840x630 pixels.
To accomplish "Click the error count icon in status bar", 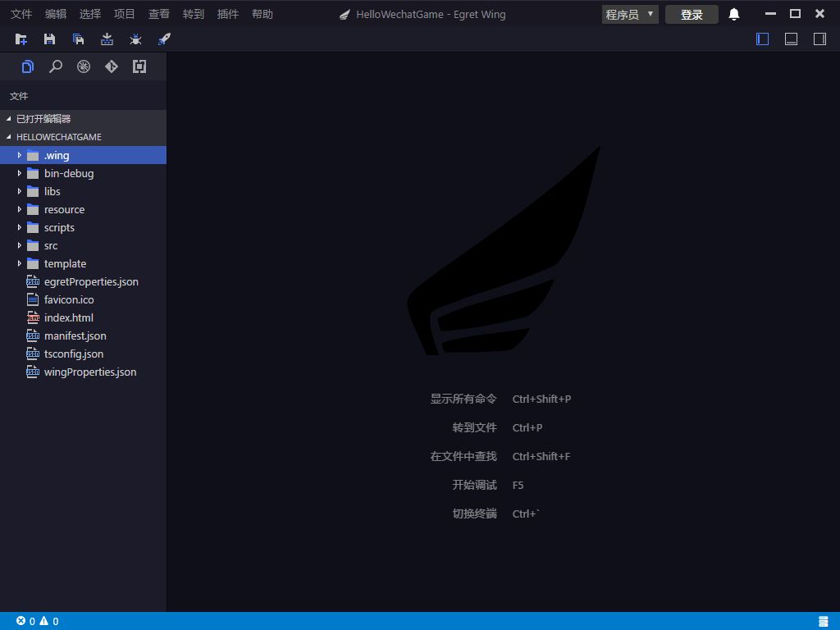I will (x=21, y=621).
